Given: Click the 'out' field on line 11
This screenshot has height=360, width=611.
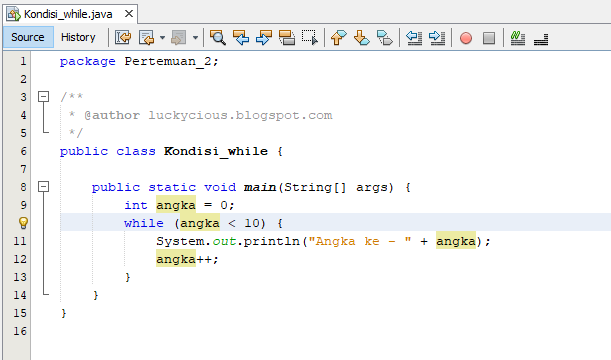Looking at the screenshot, I should (224, 241).
